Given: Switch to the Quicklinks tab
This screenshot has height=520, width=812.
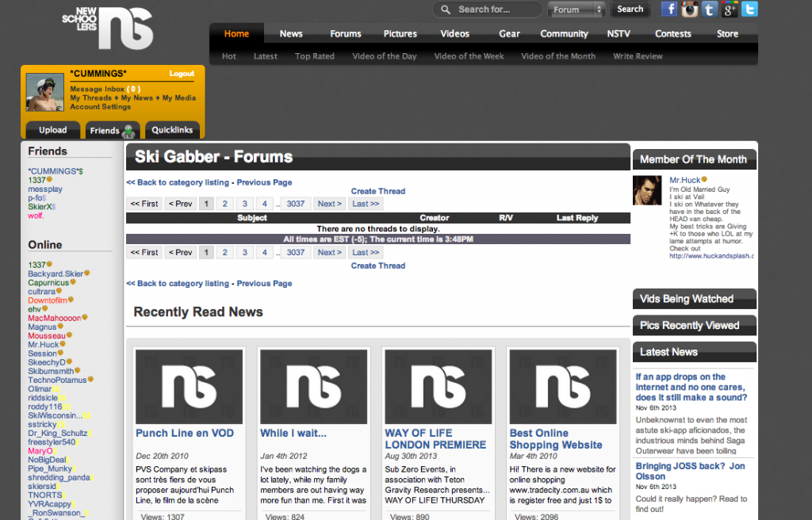Looking at the screenshot, I should (172, 131).
